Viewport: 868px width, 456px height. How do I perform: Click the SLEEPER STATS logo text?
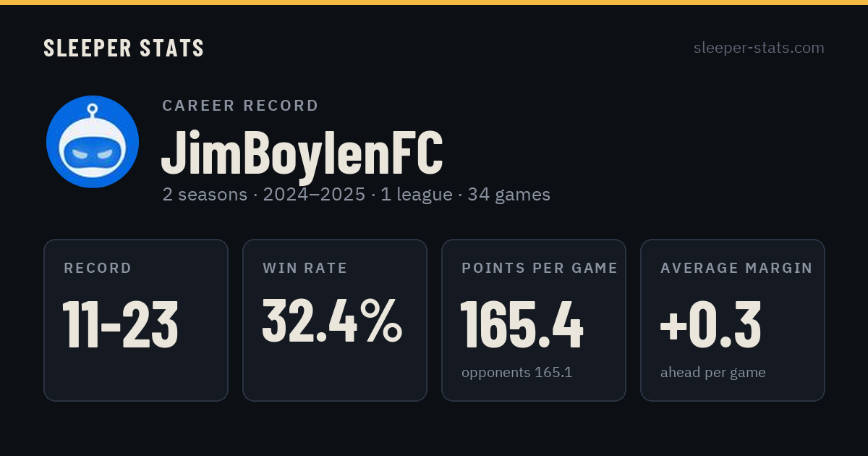[124, 48]
